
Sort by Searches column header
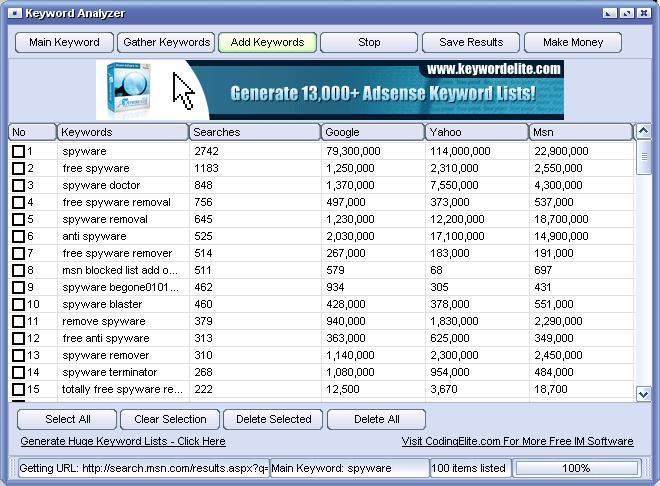[255, 132]
